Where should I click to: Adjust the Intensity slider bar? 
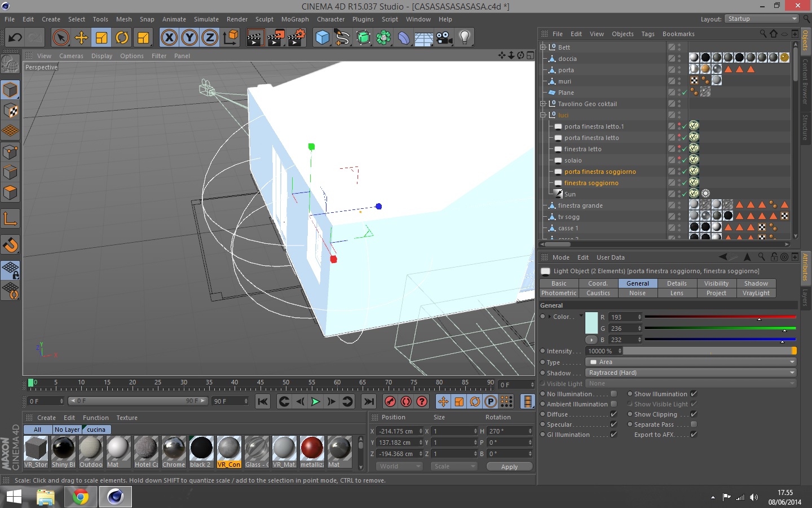click(x=710, y=351)
